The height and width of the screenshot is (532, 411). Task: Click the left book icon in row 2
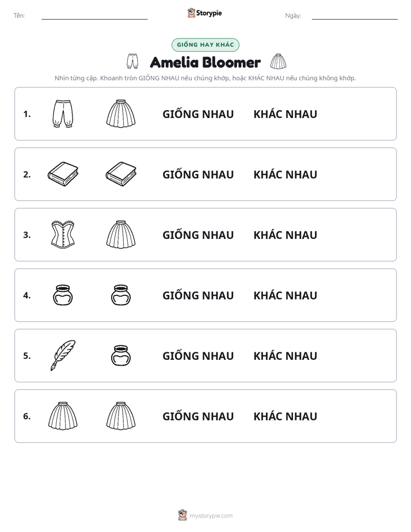click(x=63, y=174)
